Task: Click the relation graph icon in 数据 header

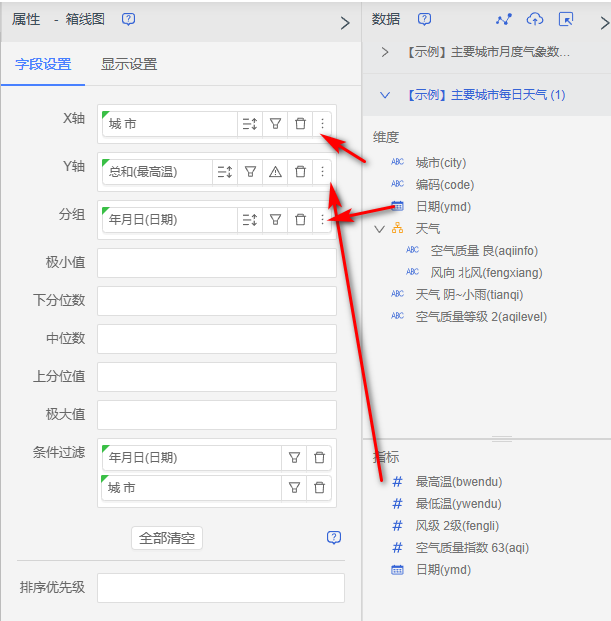Action: tap(504, 20)
